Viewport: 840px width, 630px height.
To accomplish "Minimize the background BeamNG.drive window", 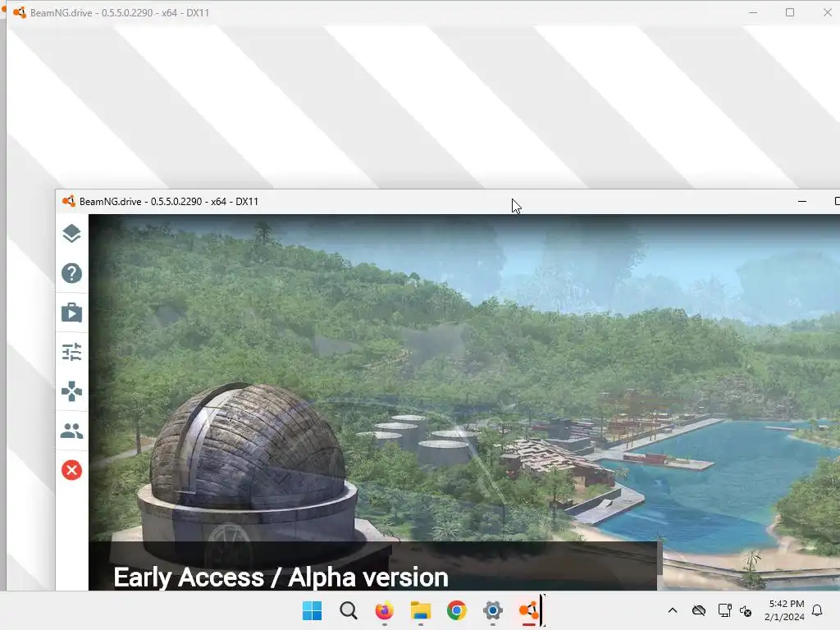I will click(x=753, y=12).
